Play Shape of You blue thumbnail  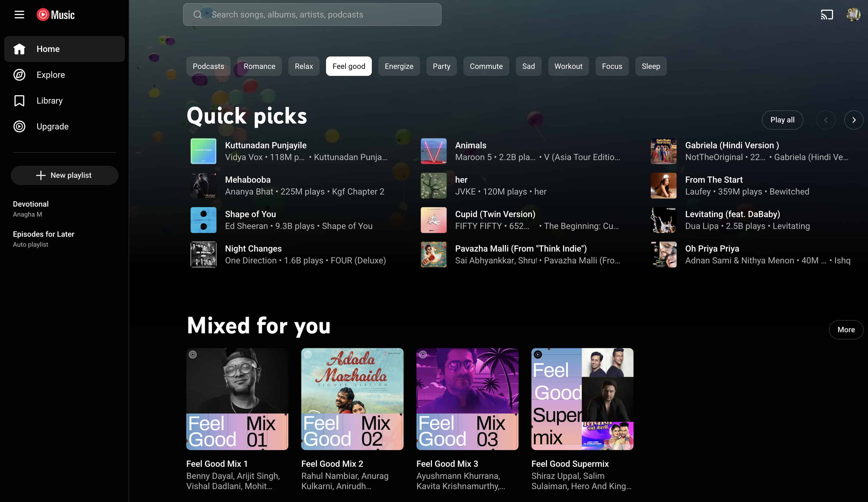[x=204, y=220]
